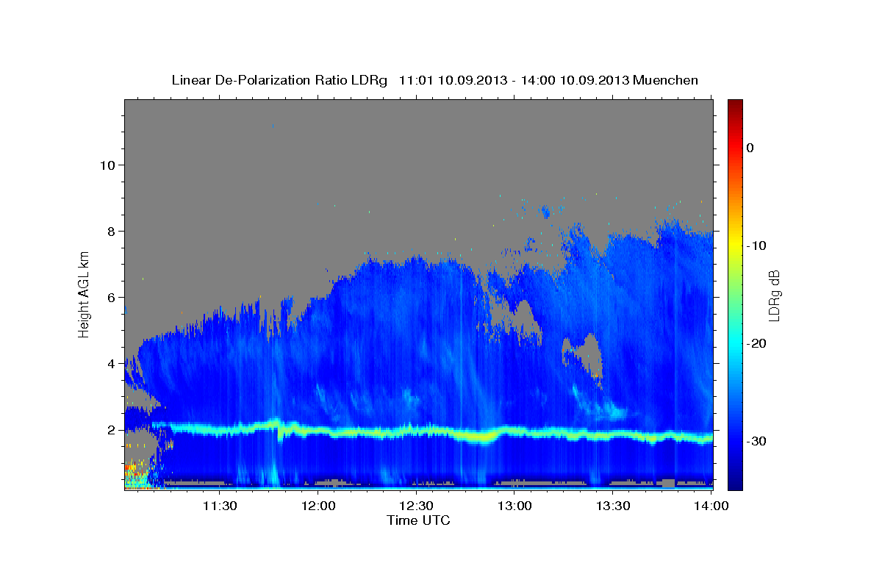Viewport: 882px width, 588px height.
Task: Click the gray no-data area above 10 km
Action: pyautogui.click(x=419, y=132)
